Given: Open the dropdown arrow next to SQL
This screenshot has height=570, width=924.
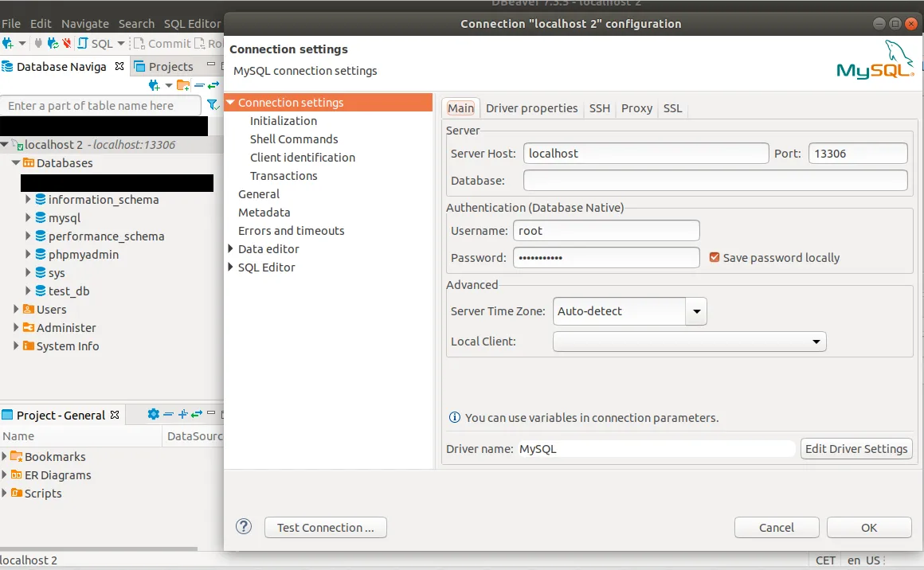Looking at the screenshot, I should click(121, 43).
